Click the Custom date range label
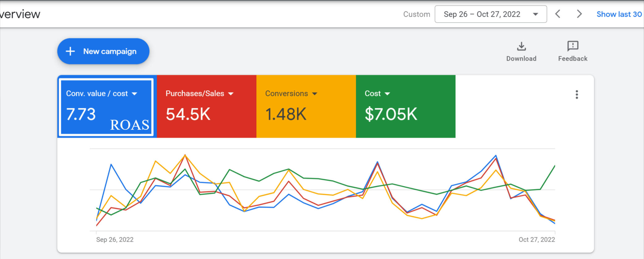 pyautogui.click(x=416, y=14)
